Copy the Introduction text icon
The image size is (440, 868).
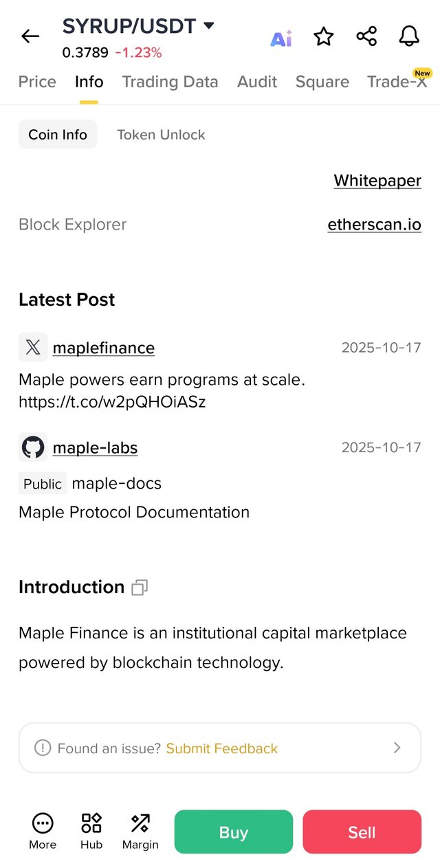[140, 588]
